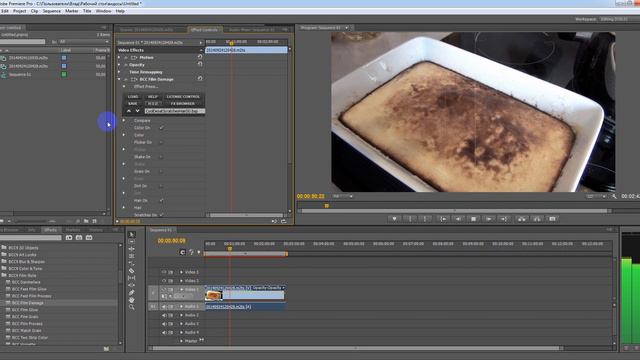640x360 pixels.
Task: Click the LOAD preset button
Action: pyautogui.click(x=133, y=97)
